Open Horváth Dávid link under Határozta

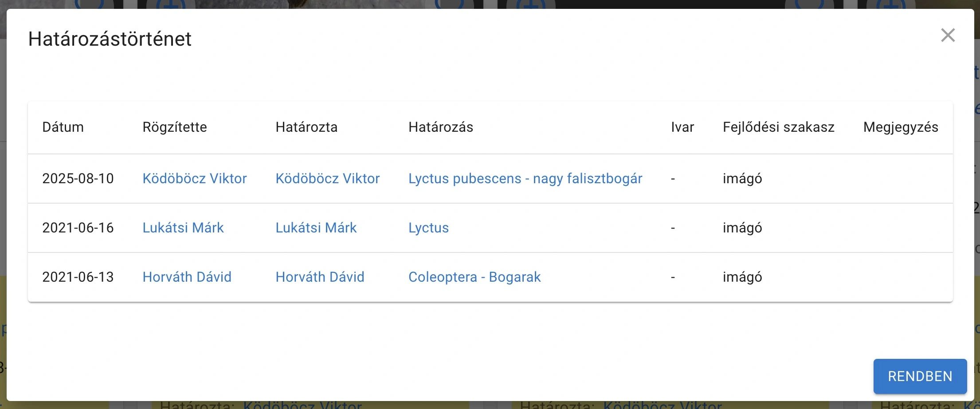(320, 277)
